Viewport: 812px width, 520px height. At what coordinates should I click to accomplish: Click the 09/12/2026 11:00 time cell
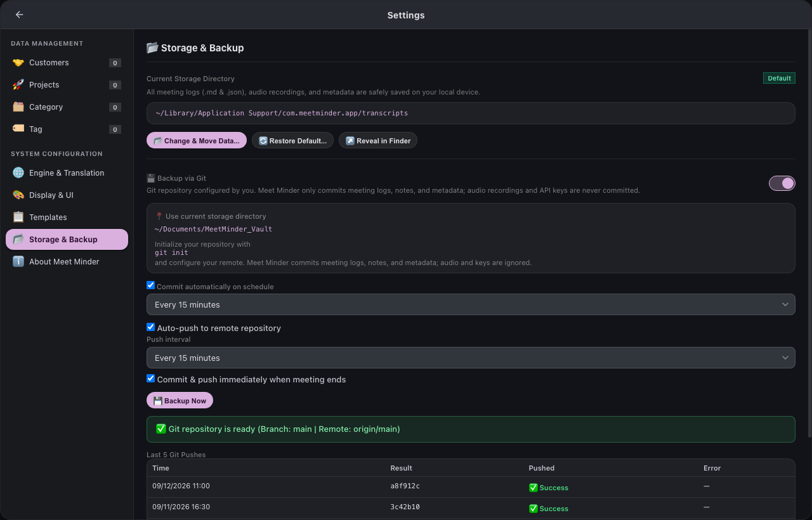point(181,486)
